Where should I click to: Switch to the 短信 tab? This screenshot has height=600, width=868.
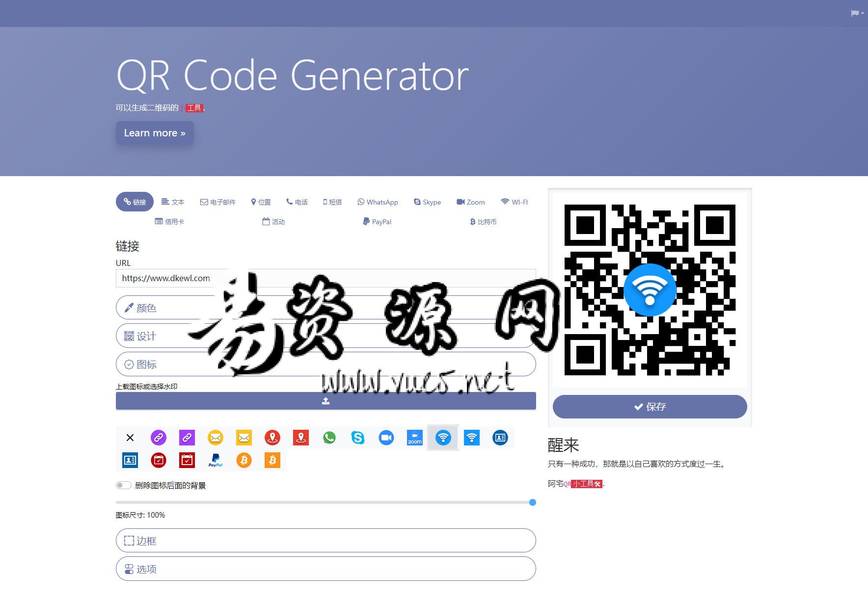332,202
